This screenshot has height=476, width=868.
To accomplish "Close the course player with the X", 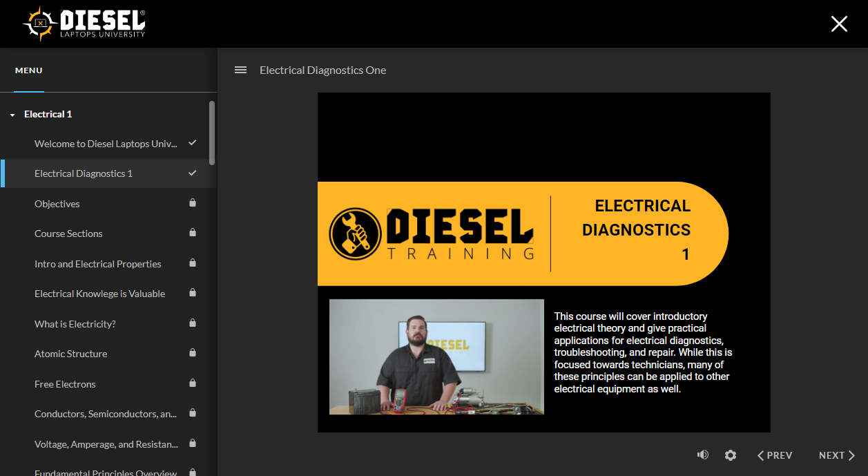I will coord(839,24).
